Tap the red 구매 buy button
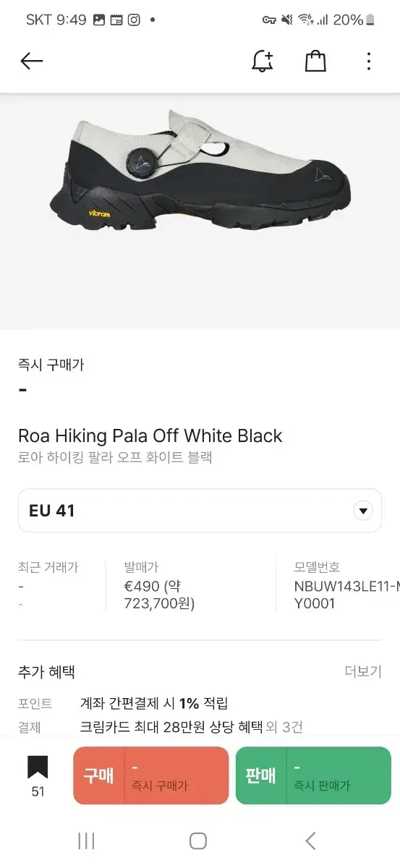400x868 pixels. tap(150, 776)
